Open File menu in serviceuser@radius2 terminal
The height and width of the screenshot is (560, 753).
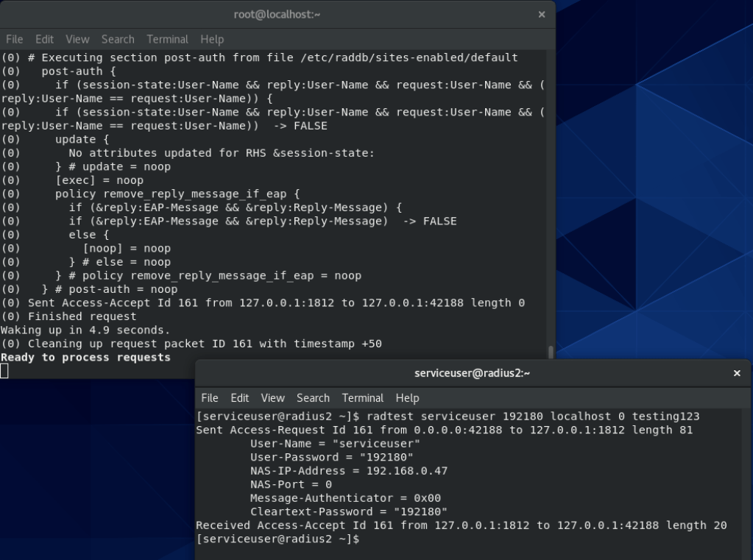click(210, 398)
